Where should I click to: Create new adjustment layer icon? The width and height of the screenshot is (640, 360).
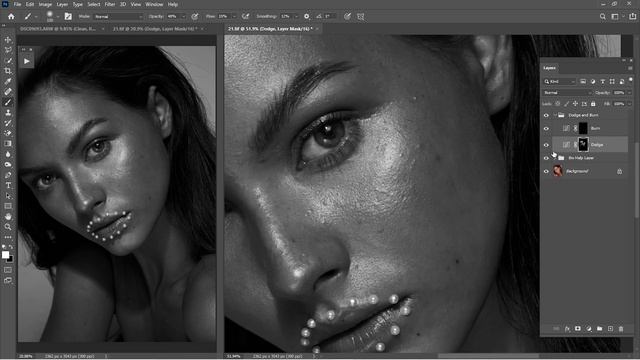(589, 329)
